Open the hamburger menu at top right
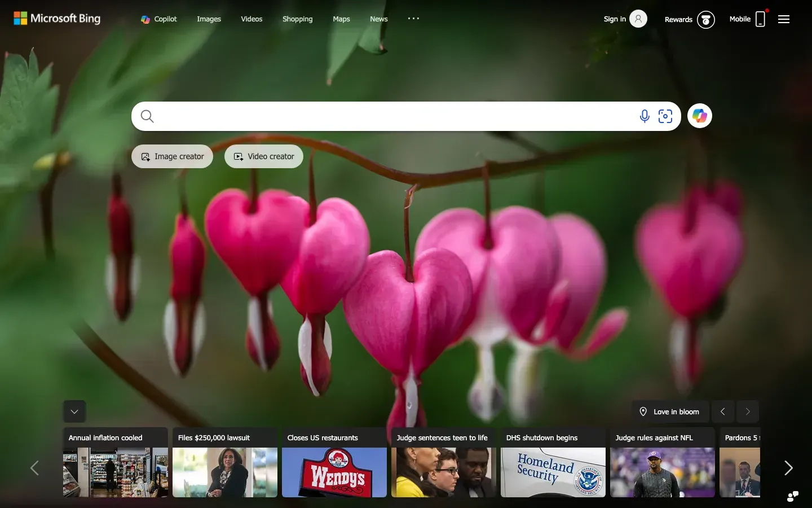 pyautogui.click(x=783, y=19)
